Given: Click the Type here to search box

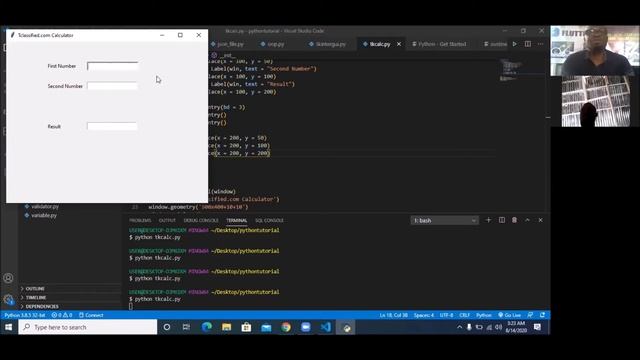Looking at the screenshot, I should (x=88, y=327).
